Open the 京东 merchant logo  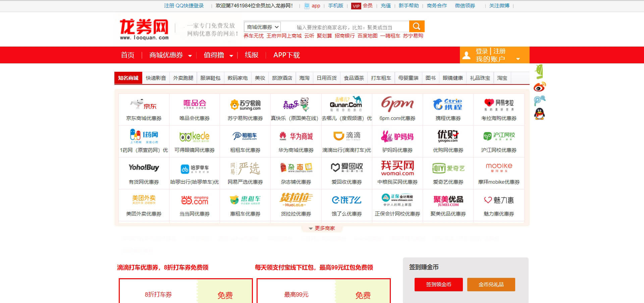point(144,104)
